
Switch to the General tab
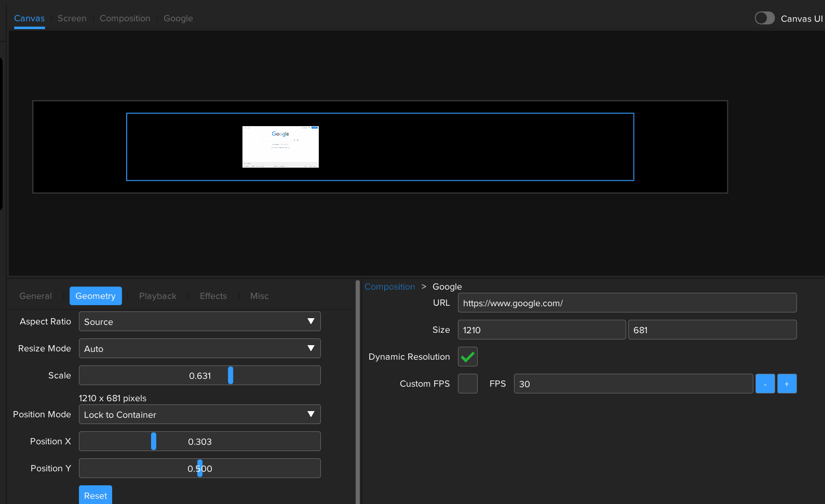(x=35, y=296)
